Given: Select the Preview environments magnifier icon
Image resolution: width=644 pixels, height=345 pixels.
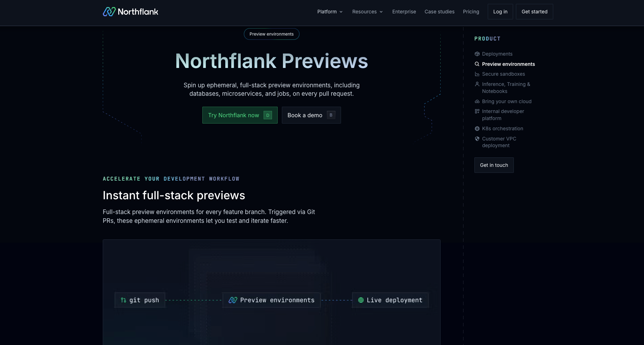Looking at the screenshot, I should pos(477,64).
